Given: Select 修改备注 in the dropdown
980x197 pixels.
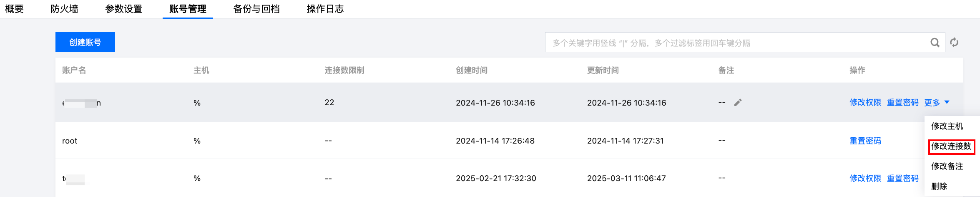Looking at the screenshot, I should pyautogui.click(x=947, y=166).
